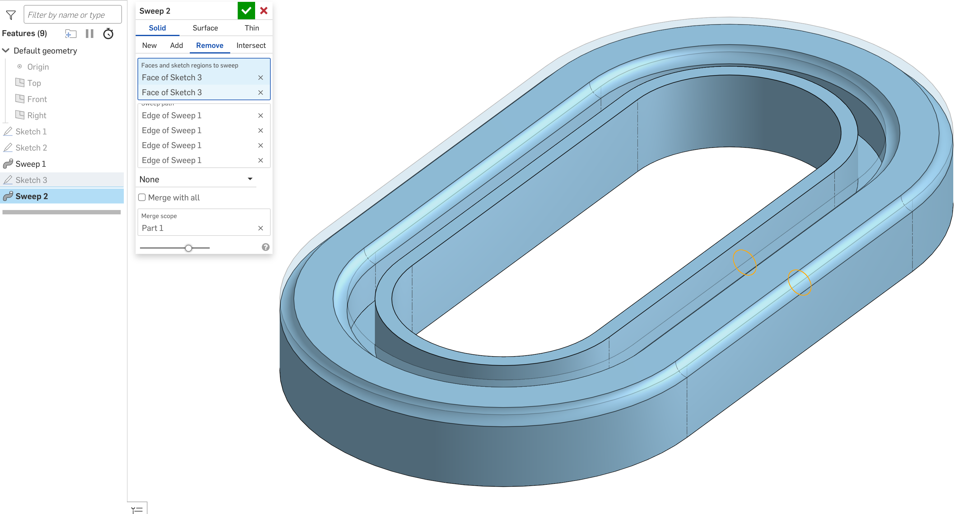Open the help question mark icon
The width and height of the screenshot is (980, 514).
(266, 247)
